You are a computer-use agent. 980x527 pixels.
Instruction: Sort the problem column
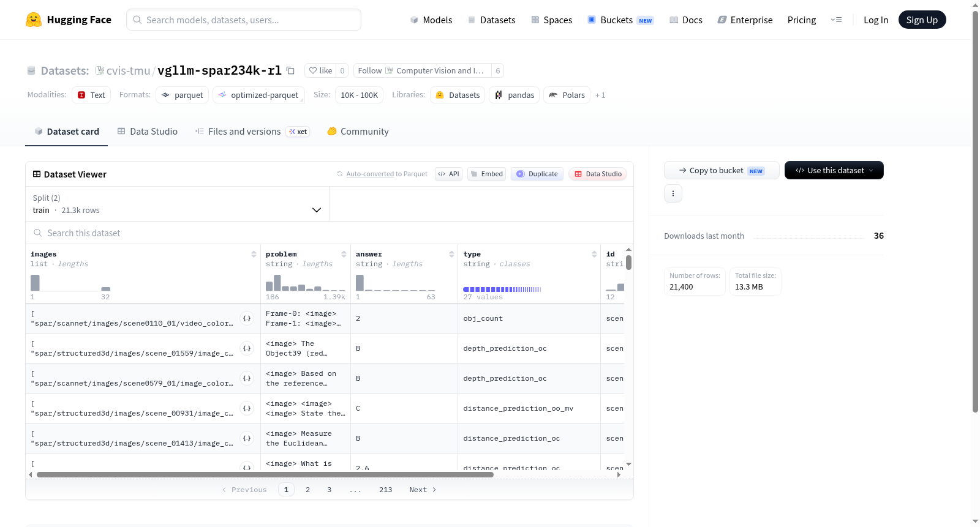click(344, 254)
